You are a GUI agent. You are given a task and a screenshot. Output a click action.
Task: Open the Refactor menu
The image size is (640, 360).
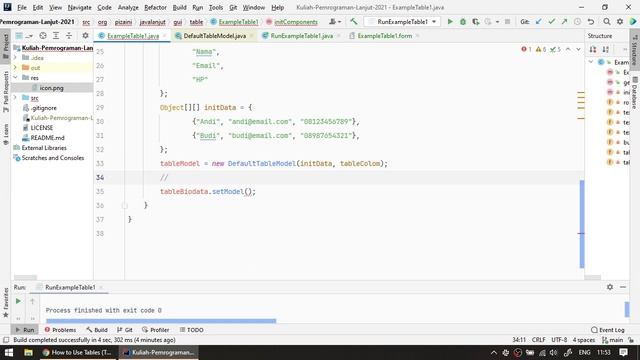click(x=155, y=7)
